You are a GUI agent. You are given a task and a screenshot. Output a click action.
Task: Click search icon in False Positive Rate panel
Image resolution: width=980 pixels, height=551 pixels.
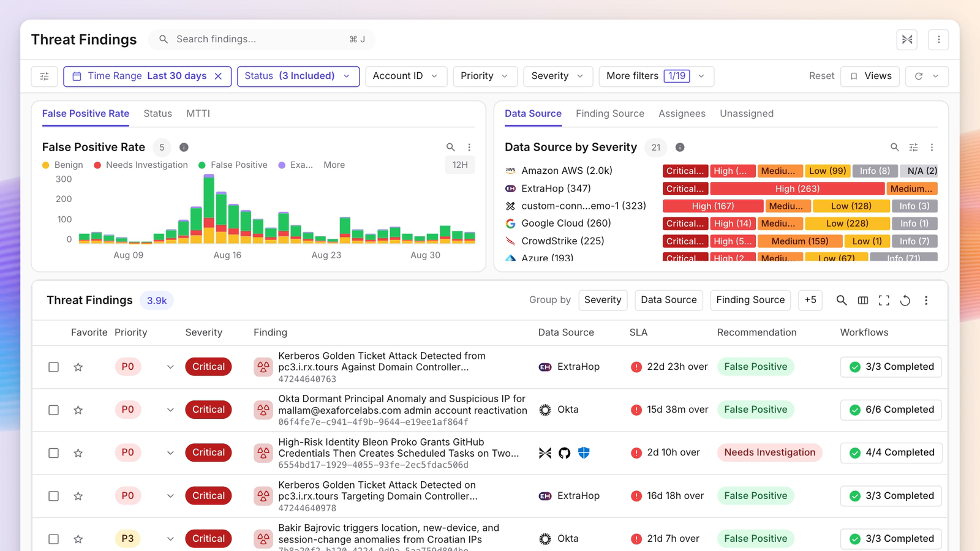(x=451, y=148)
